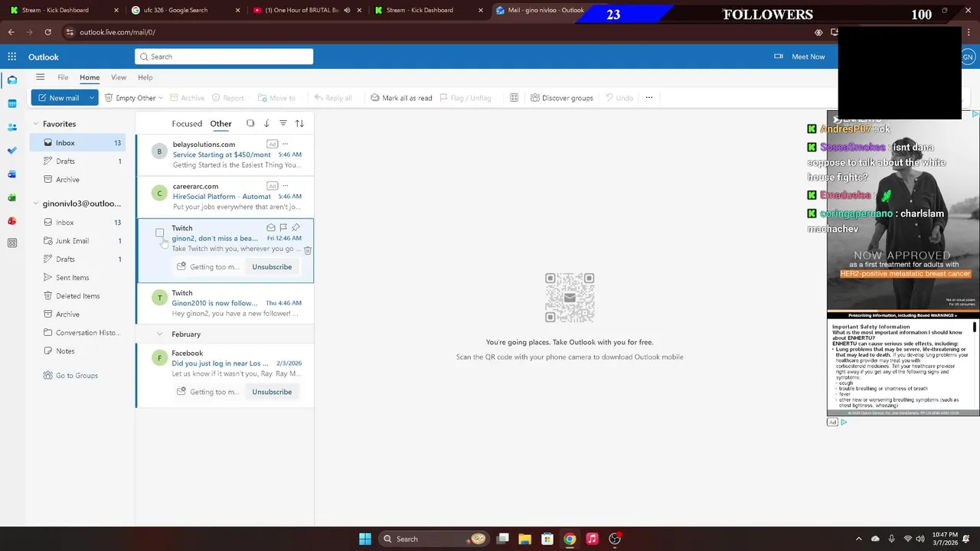Toggle the navigation pane hamburger button
980x551 pixels.
pos(40,77)
